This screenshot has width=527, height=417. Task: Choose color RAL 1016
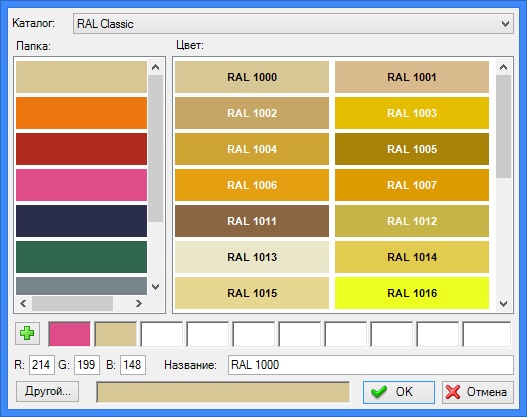(x=412, y=293)
